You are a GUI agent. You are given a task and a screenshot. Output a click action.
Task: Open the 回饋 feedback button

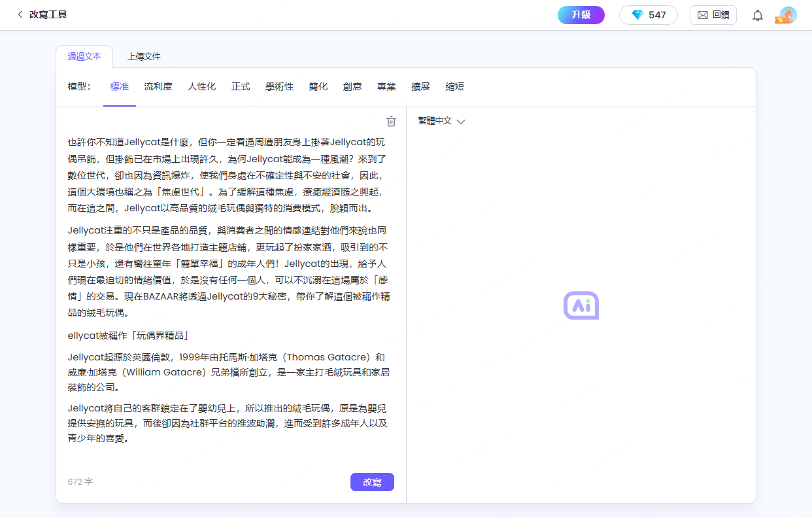(713, 15)
